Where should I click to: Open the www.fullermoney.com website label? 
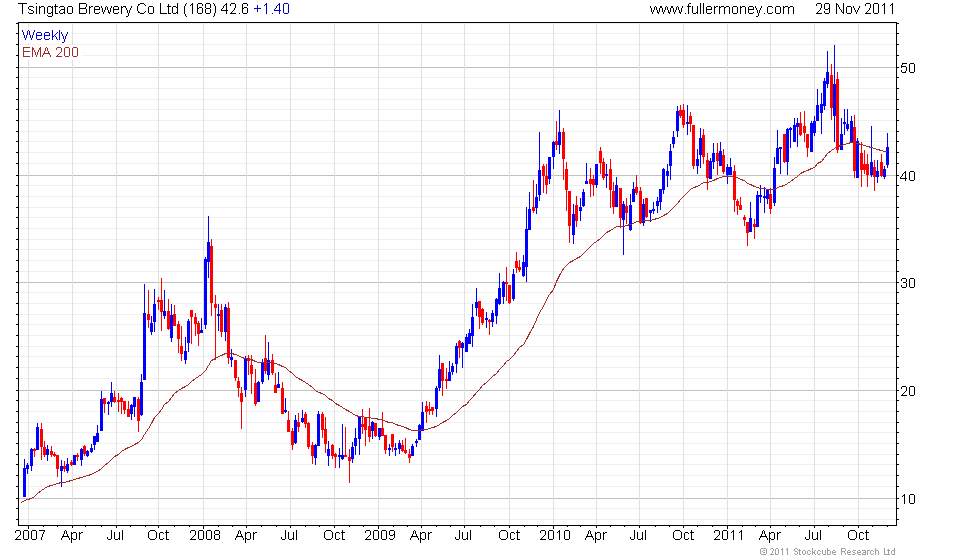[722, 9]
